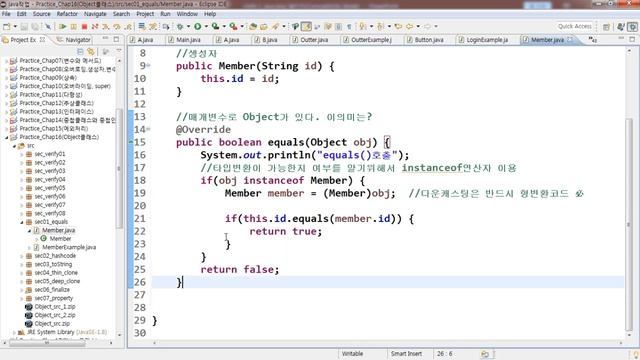The image size is (640, 360).
Task: Open the Project menu
Action: [145, 14]
